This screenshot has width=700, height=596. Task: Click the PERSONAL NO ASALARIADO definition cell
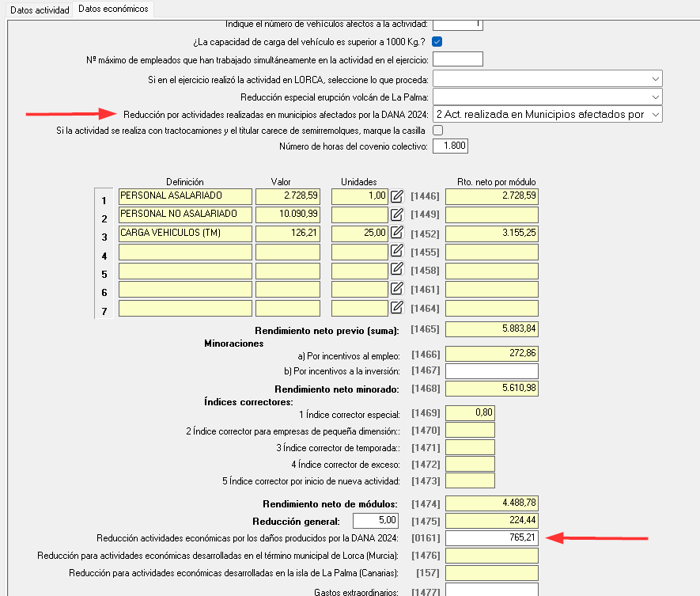click(185, 214)
